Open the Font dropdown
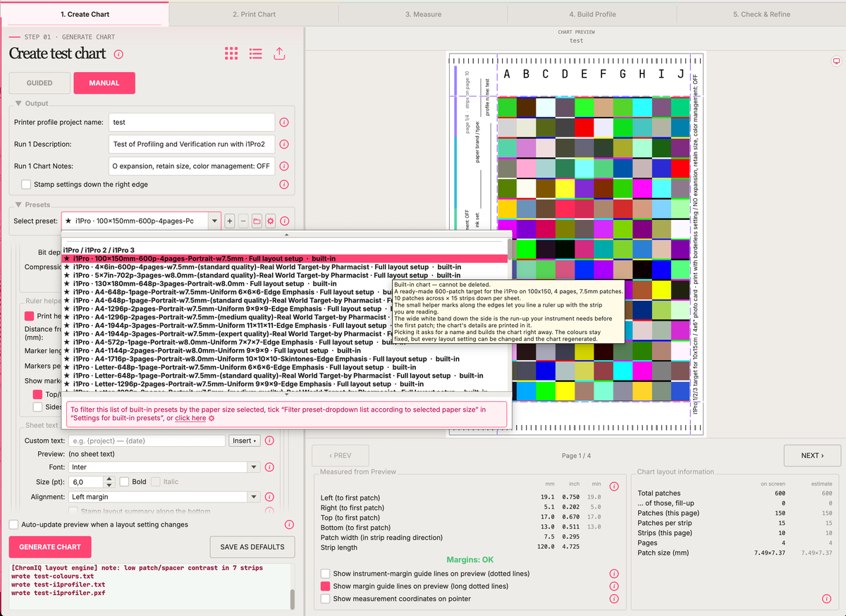This screenshot has width=846, height=616. click(x=253, y=467)
